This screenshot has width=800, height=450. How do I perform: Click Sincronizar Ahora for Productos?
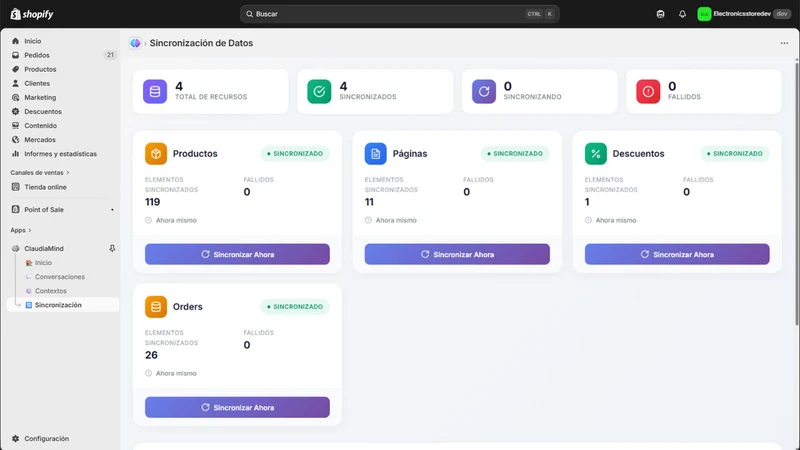pos(237,254)
